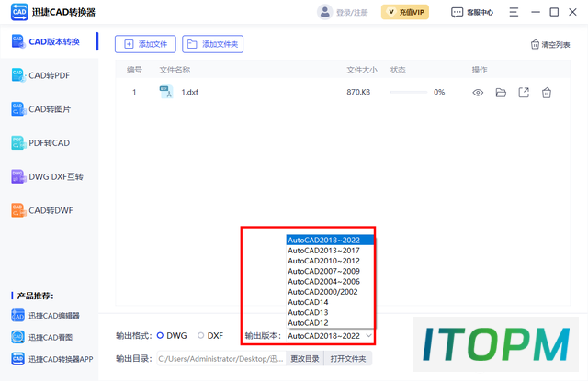Click the 迅捷CAD编辑器 icon
This screenshot has height=381, width=588.
click(18, 316)
